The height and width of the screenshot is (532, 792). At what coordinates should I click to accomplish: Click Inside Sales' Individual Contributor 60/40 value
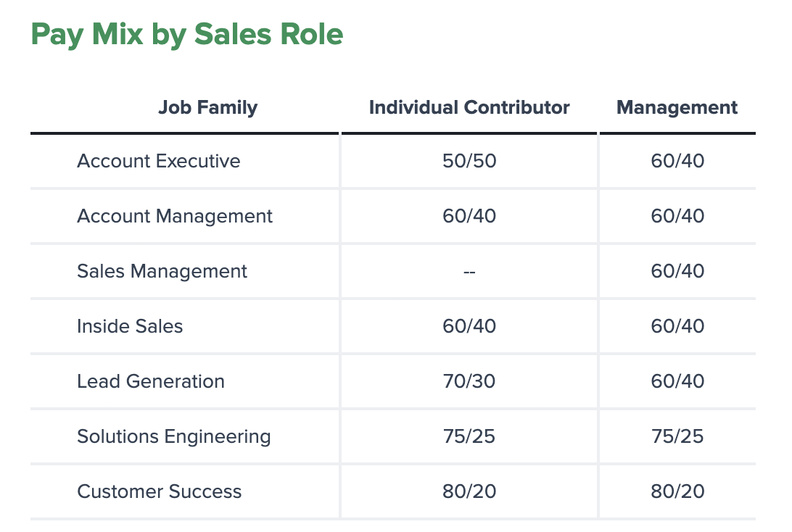[469, 326]
